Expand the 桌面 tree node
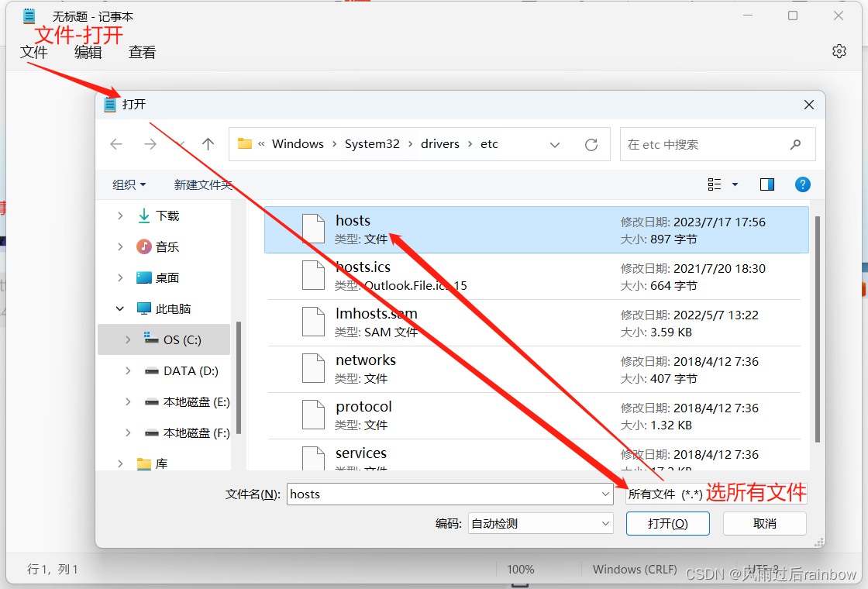Viewport: 868px width, 589px height. [120, 277]
